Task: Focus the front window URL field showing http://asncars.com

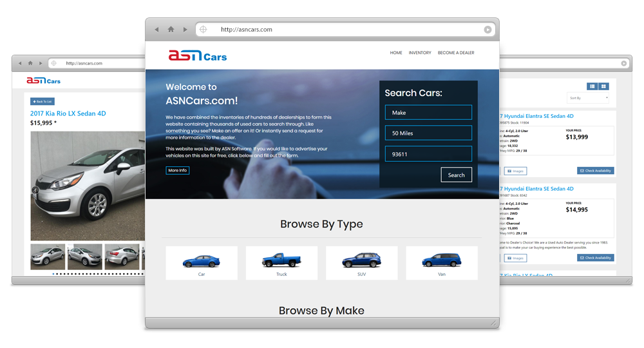Action: click(345, 30)
